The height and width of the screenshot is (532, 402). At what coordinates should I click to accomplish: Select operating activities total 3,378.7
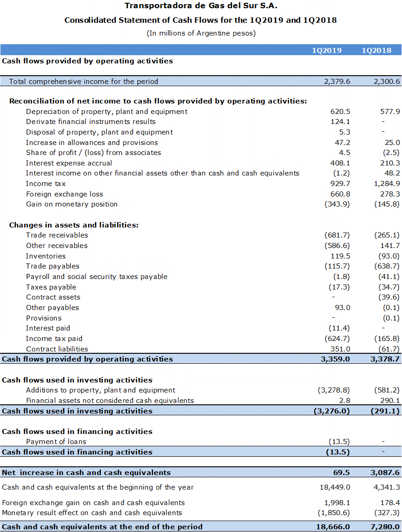[385, 359]
